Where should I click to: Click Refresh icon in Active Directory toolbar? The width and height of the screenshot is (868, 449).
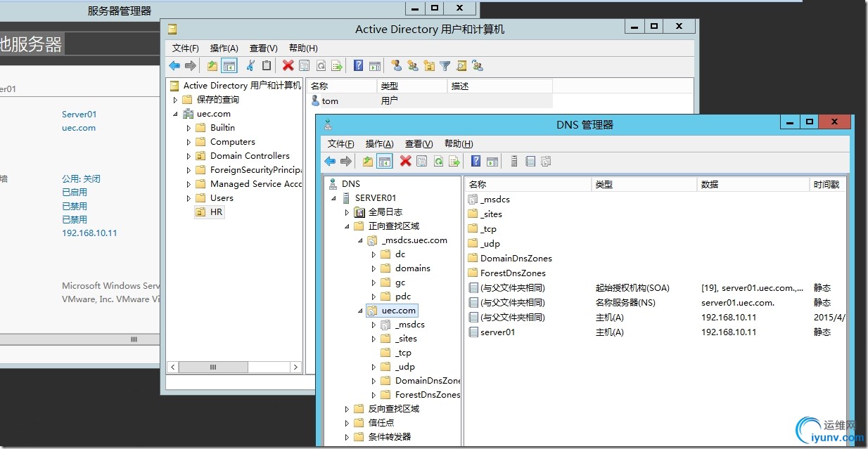[x=321, y=65]
